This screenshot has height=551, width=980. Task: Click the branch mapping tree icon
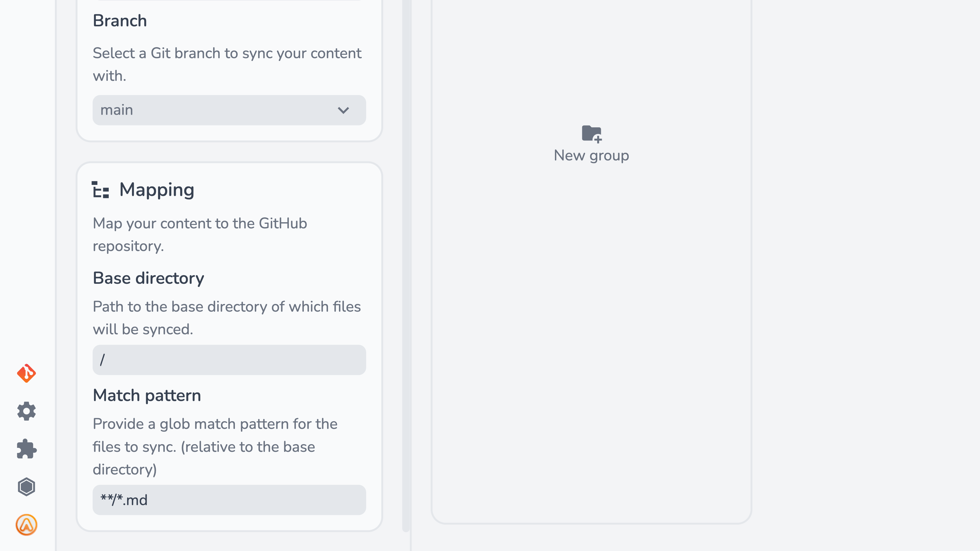[x=101, y=190]
